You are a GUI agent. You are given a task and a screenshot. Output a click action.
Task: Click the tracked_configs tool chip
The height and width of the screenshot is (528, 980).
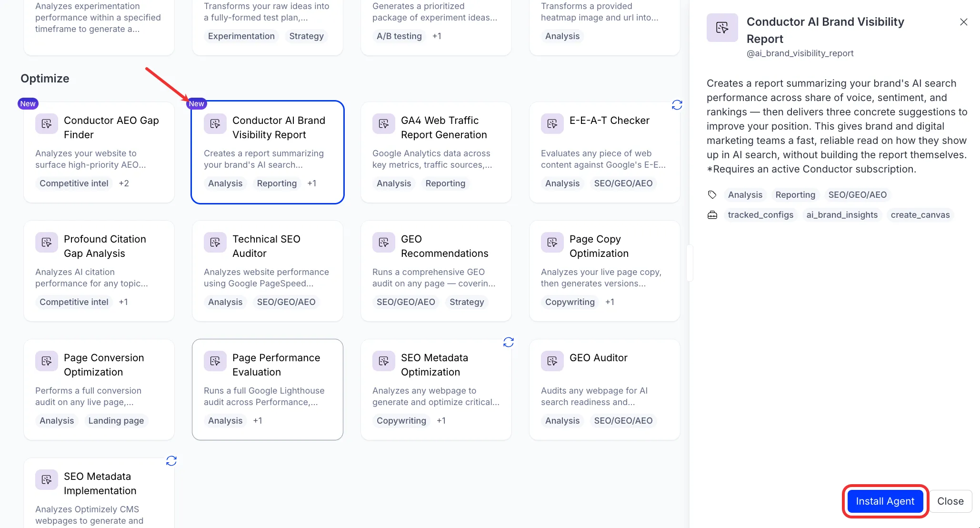tap(760, 215)
